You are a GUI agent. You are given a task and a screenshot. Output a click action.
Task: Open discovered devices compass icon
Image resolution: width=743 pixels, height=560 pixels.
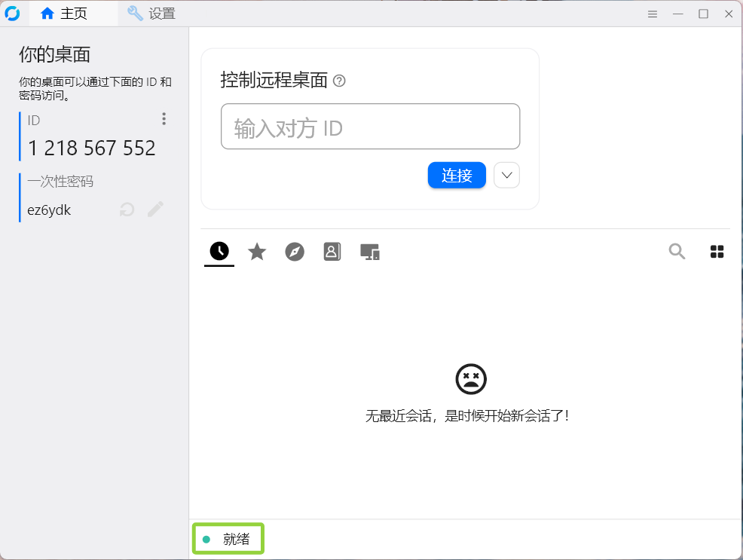(x=295, y=252)
